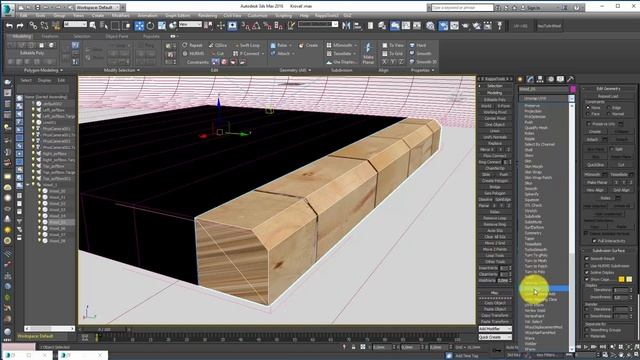
Task: Open the Curve Editor from toolbar
Action: tap(406, 26)
